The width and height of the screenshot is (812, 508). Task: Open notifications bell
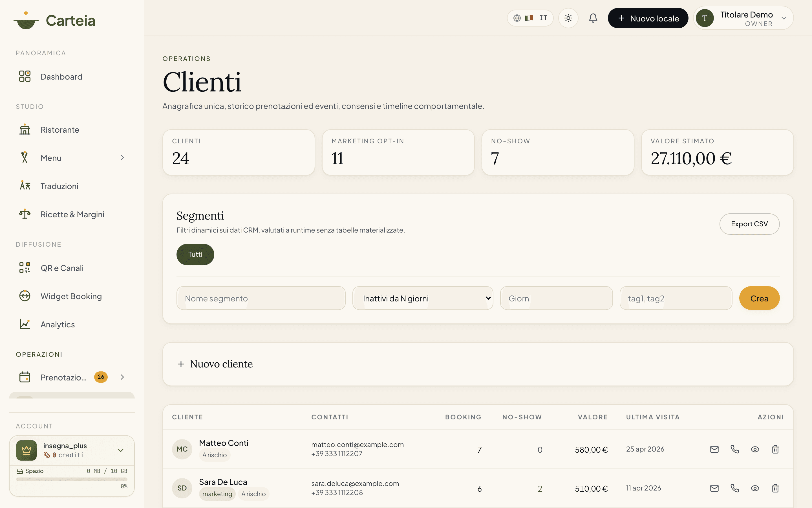tap(593, 18)
